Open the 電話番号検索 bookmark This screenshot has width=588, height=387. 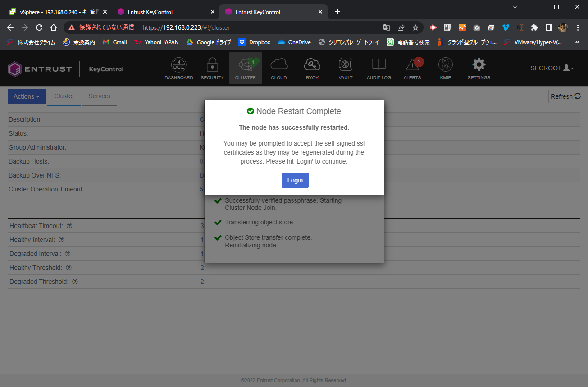click(x=408, y=42)
